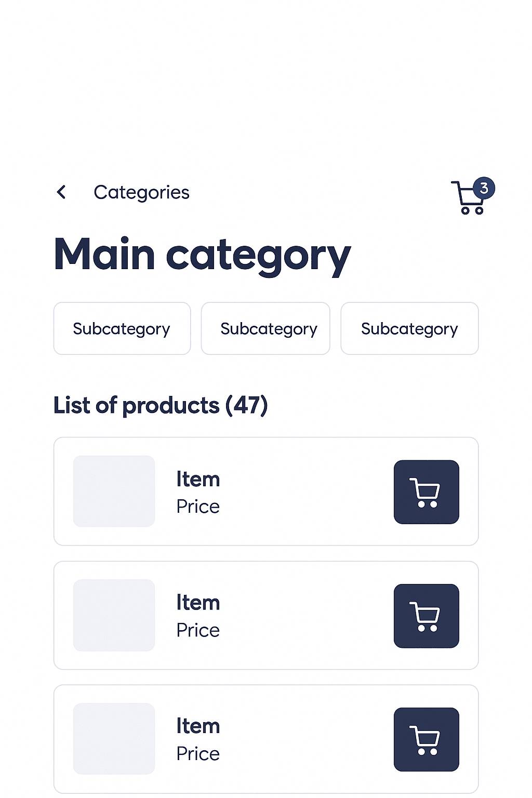Select the rightmost Subcategory filter chip
This screenshot has height=798, width=532.
[409, 328]
